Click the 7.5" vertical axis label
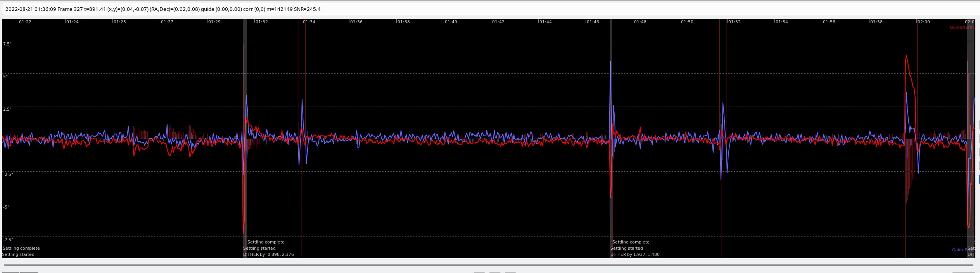Screen dimensions: 980x273 pos(7,44)
